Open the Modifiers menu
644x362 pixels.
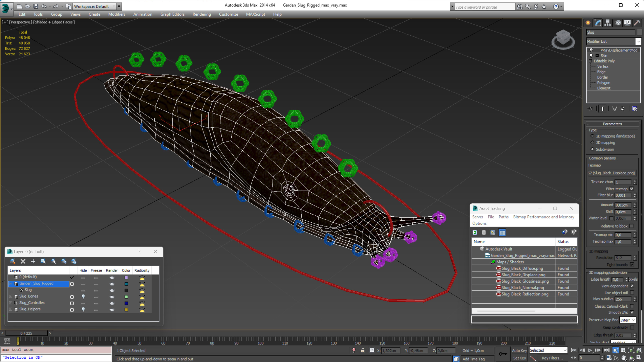point(116,14)
